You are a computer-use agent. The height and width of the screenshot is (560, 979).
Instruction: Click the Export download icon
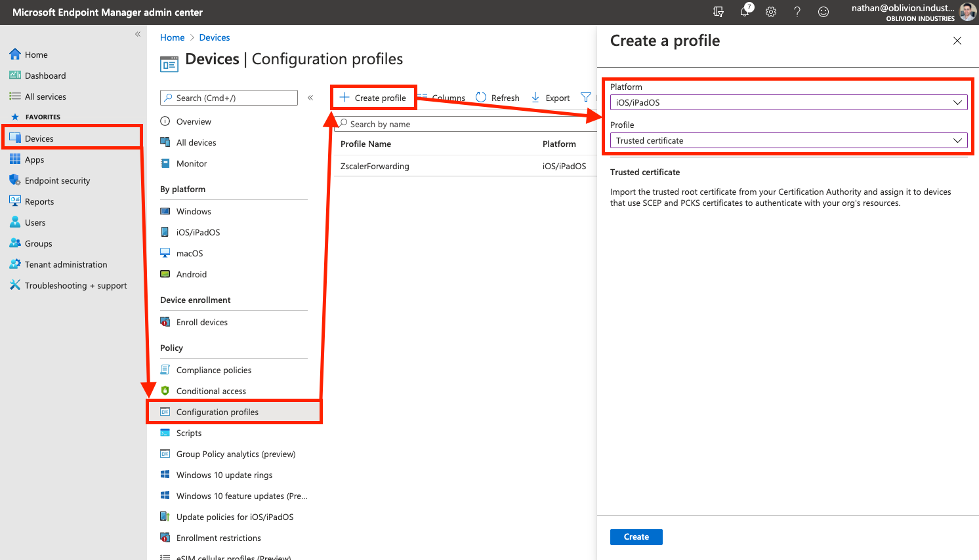[x=535, y=98]
